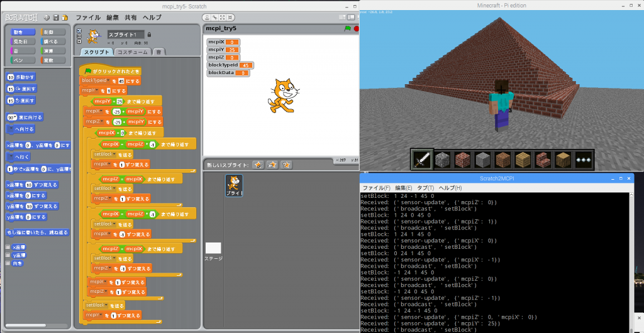
Task: Set the 'don't rotate' rotation style button
Action: click(x=79, y=41)
